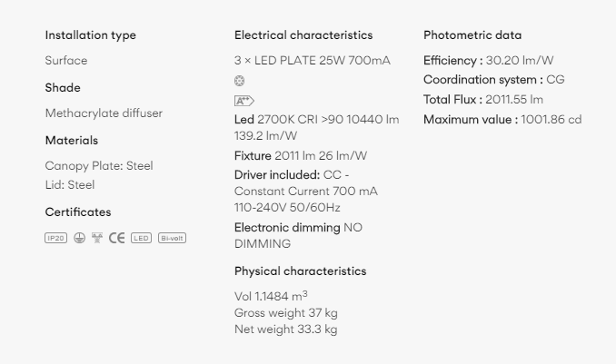Image resolution: width=616 pixels, height=364 pixels.
Task: Click the earth ground protection symbol
Action: pyautogui.click(x=79, y=238)
